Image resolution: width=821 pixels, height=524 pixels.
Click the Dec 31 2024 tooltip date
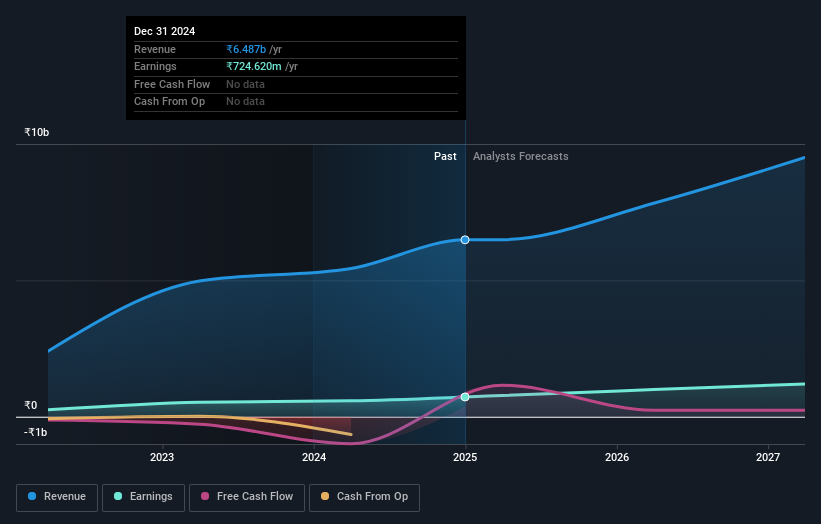[164, 31]
